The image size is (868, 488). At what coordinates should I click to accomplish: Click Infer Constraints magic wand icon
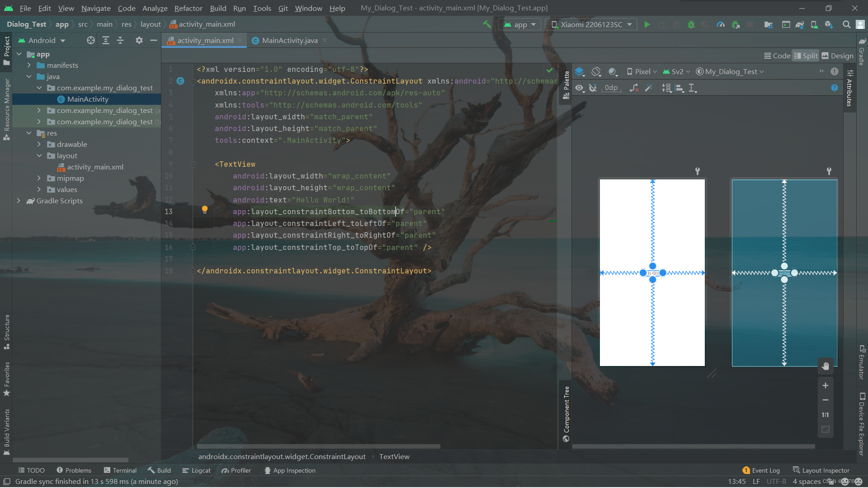tap(649, 88)
